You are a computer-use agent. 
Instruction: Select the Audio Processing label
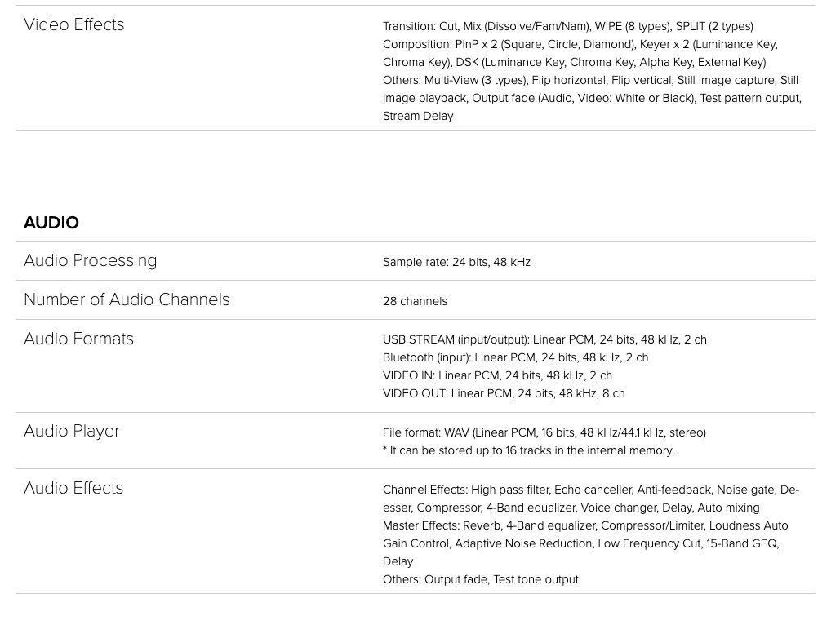pos(91,260)
